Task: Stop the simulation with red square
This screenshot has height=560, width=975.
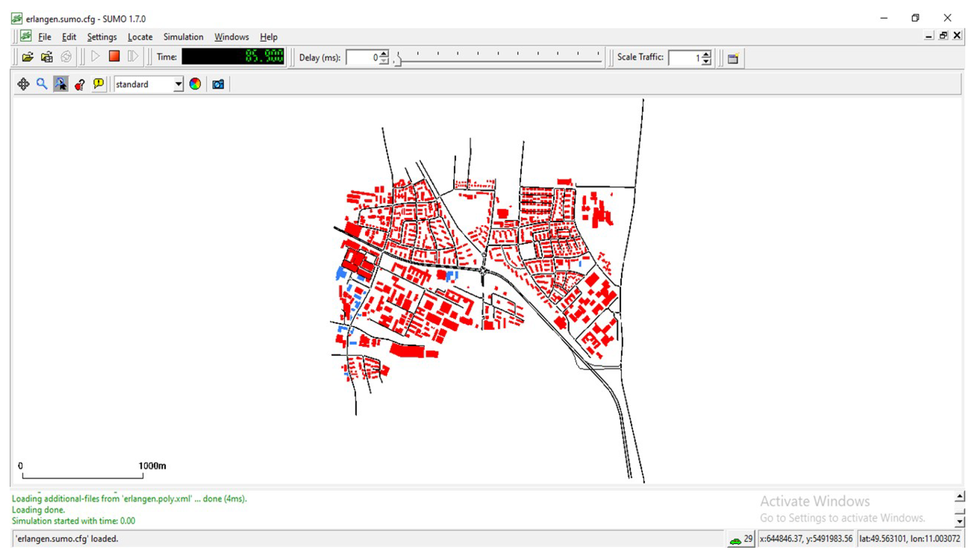Action: [x=114, y=56]
